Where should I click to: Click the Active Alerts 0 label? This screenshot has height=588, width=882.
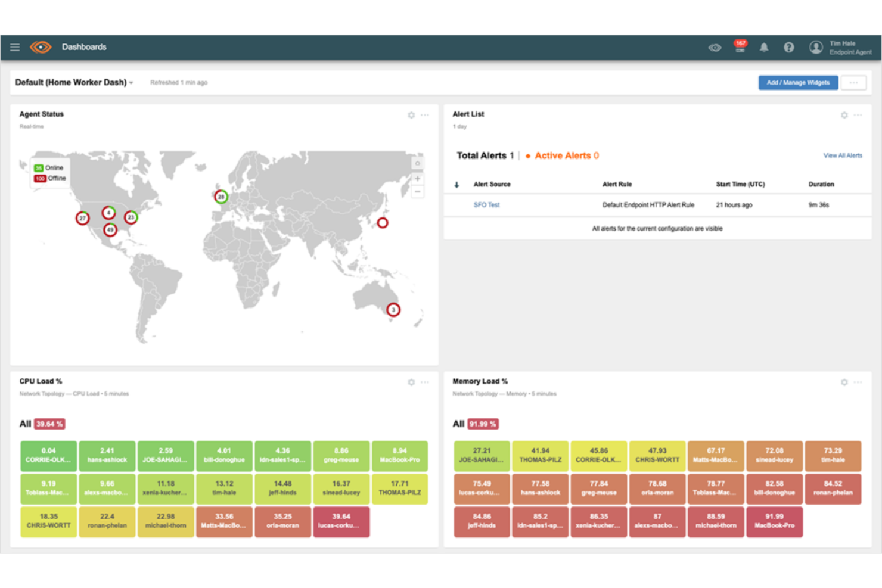[566, 155]
